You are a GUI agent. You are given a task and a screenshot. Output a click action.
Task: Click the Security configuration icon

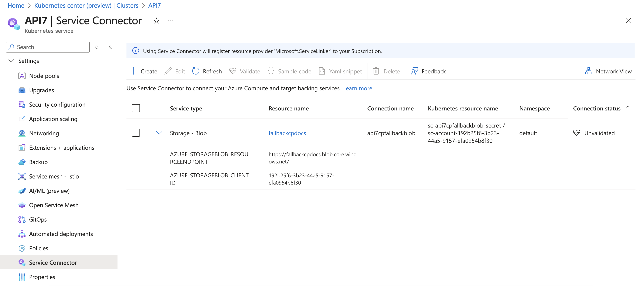22,105
